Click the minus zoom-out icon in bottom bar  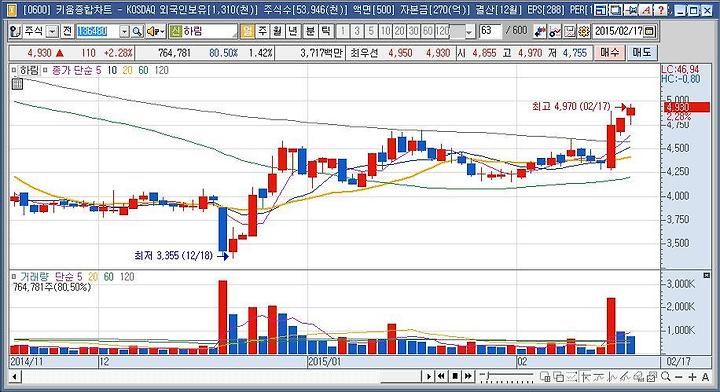tap(679, 377)
